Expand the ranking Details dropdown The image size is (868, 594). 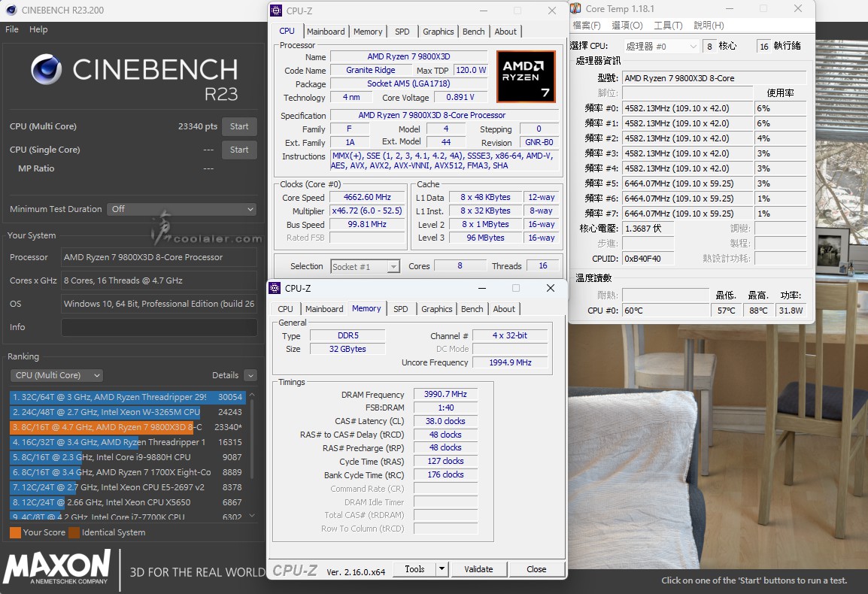point(250,375)
